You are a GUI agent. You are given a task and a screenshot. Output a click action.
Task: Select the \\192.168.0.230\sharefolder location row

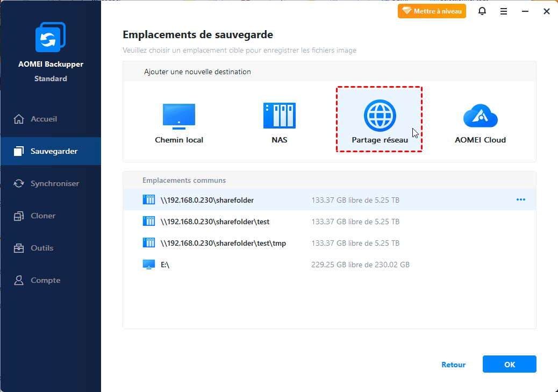(x=330, y=199)
